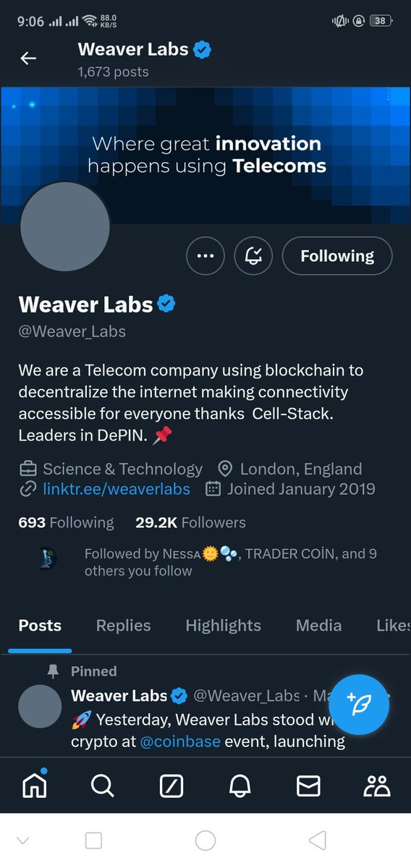The image size is (411, 868).
Task: Open the three-dot more options button
Action: [x=205, y=255]
